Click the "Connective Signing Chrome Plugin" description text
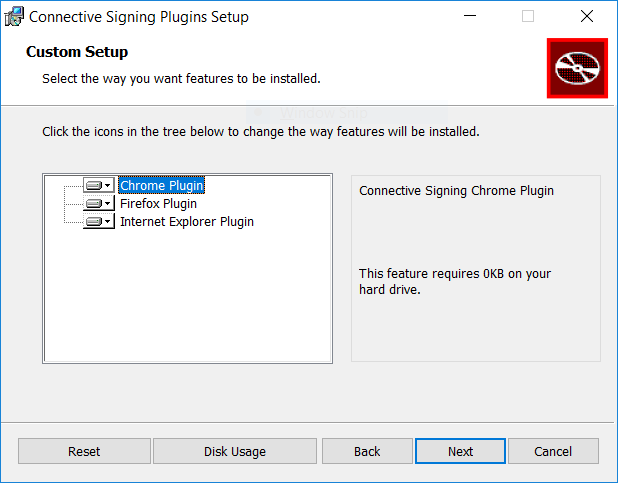618x483 pixels. click(x=456, y=190)
